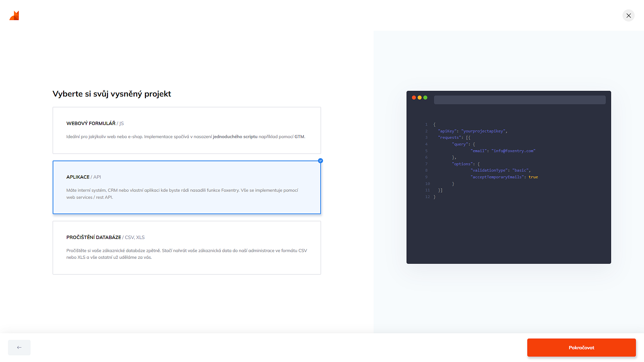
Task: Click the yellow dot in code window
Action: (x=420, y=98)
